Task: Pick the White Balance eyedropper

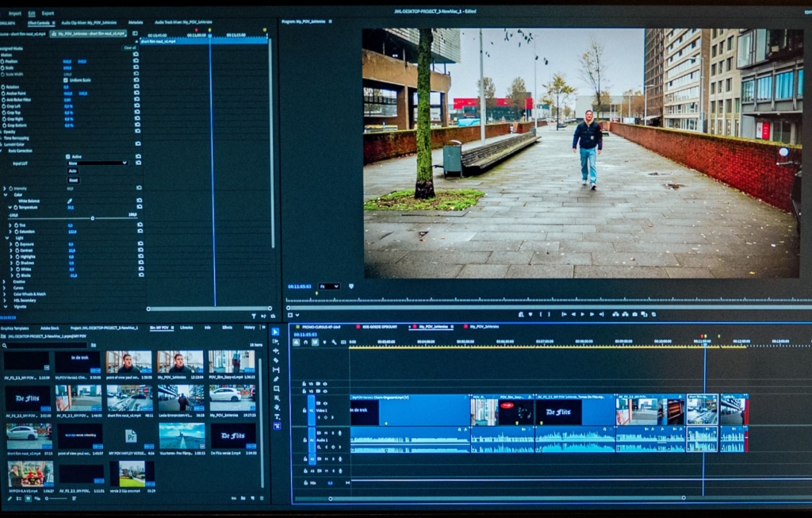Action: click(x=70, y=201)
